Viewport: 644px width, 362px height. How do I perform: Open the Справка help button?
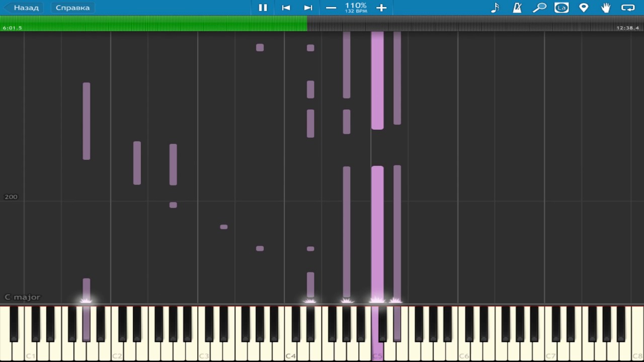[x=72, y=8]
